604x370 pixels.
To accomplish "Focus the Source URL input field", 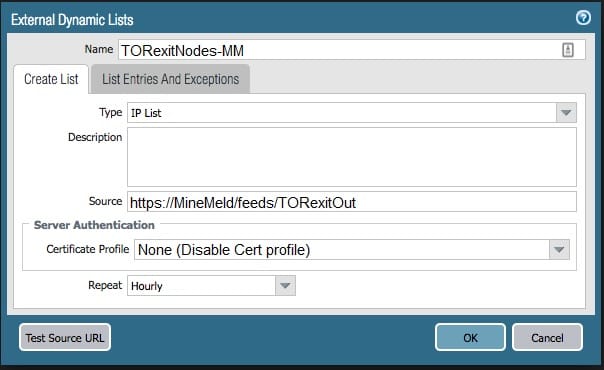I will pyautogui.click(x=352, y=202).
